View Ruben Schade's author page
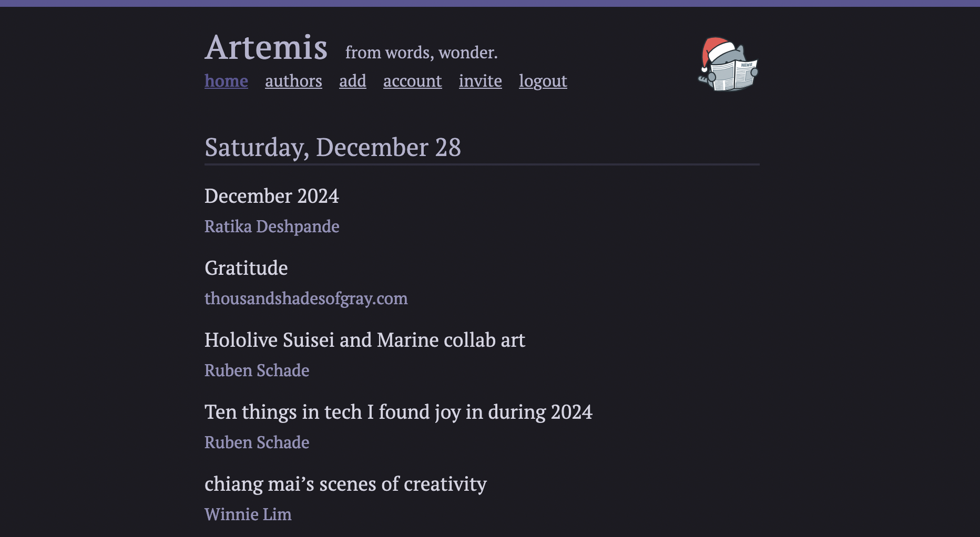Viewport: 980px width, 537px height. click(x=257, y=370)
